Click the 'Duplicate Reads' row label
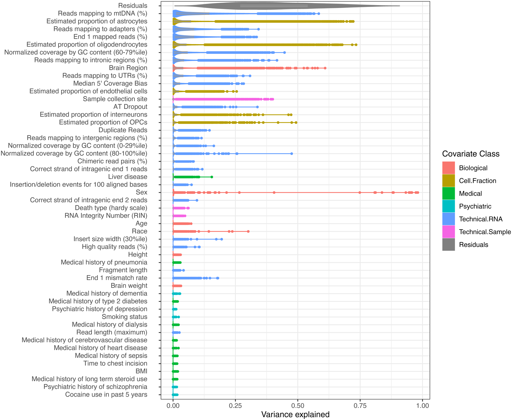512x420 pixels. point(123,130)
